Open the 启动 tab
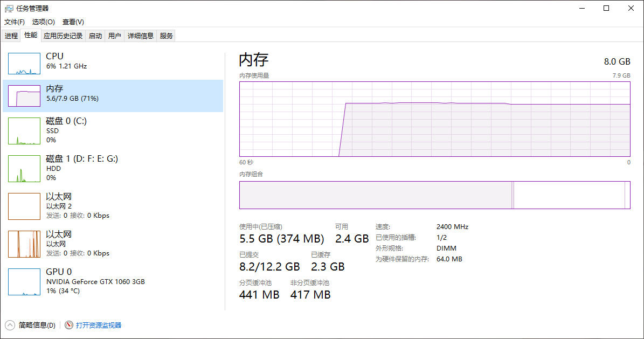Image resolution: width=644 pixels, height=339 pixels. tap(95, 36)
